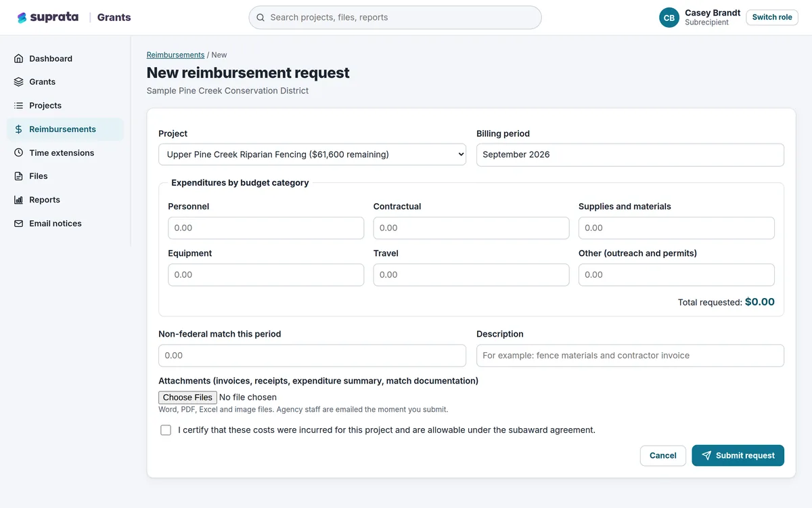
Task: Click the $0.00 total requested amount
Action: (x=760, y=302)
